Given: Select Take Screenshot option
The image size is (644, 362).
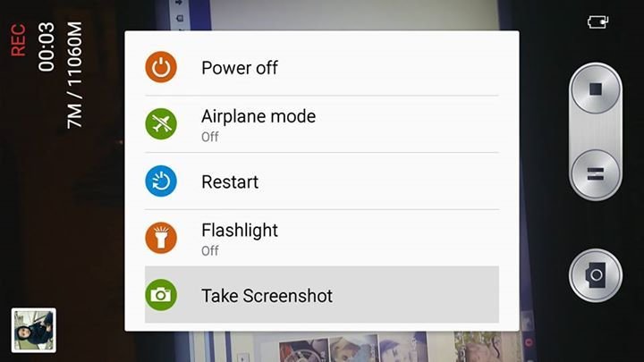Looking at the screenshot, I should pyautogui.click(x=322, y=295).
